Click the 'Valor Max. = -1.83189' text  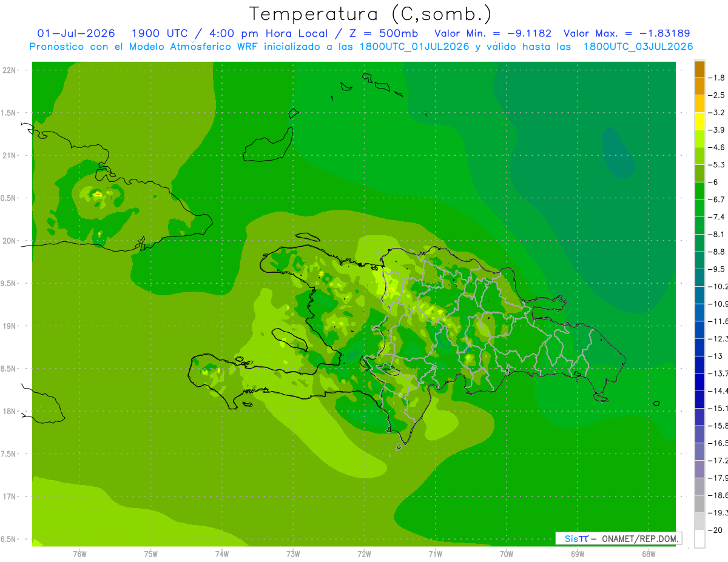[627, 33]
